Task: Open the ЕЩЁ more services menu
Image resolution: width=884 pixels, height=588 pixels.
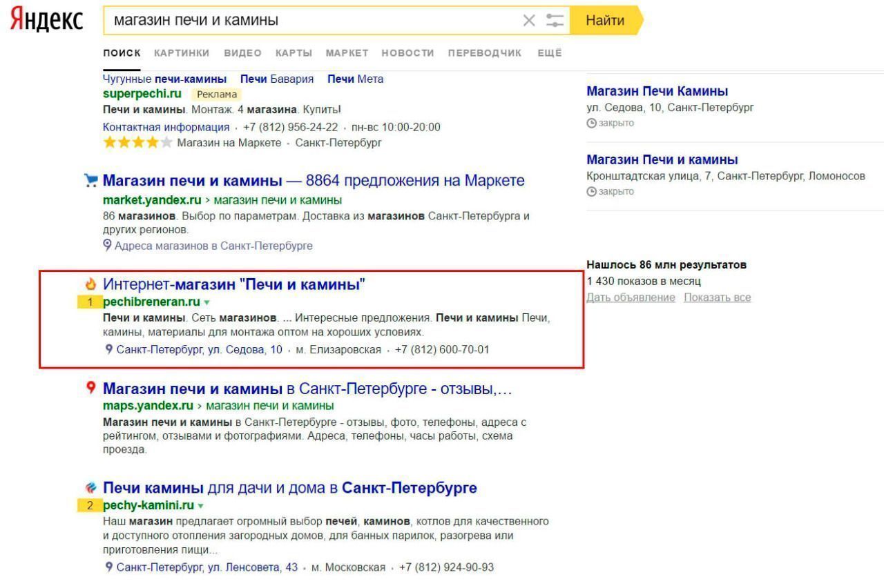Action: coord(549,53)
